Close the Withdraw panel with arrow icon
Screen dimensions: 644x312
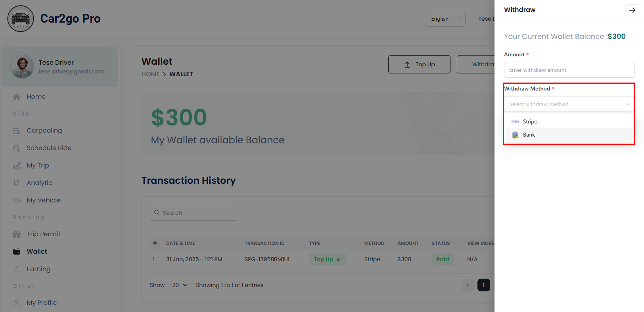(x=632, y=10)
